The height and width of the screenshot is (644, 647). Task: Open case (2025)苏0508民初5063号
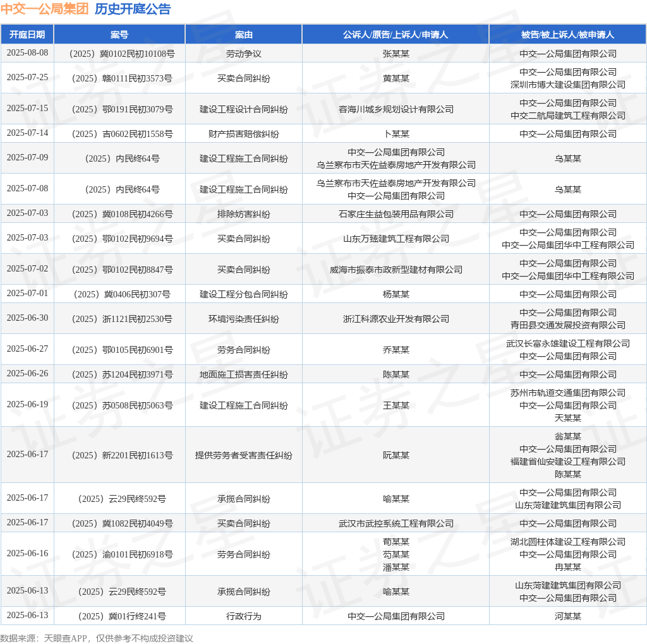(x=119, y=406)
